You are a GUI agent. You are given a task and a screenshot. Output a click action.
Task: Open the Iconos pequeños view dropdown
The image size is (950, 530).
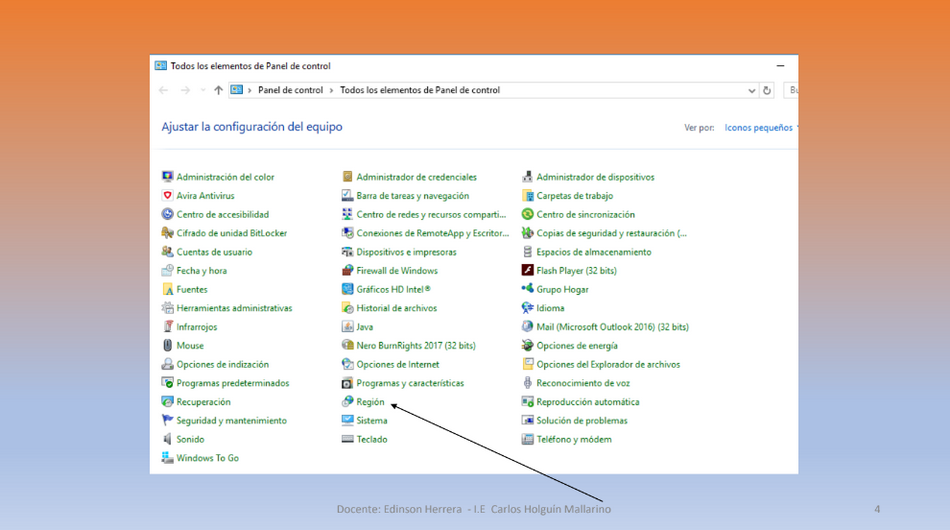coord(762,128)
